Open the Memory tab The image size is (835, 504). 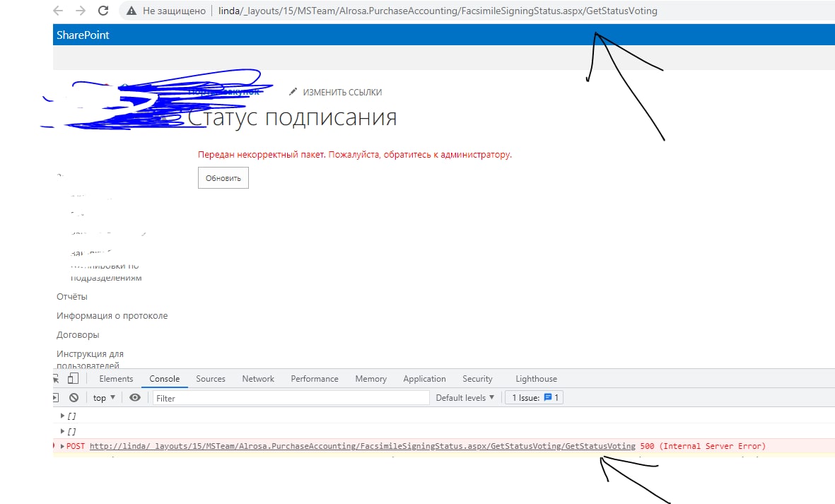(x=370, y=378)
